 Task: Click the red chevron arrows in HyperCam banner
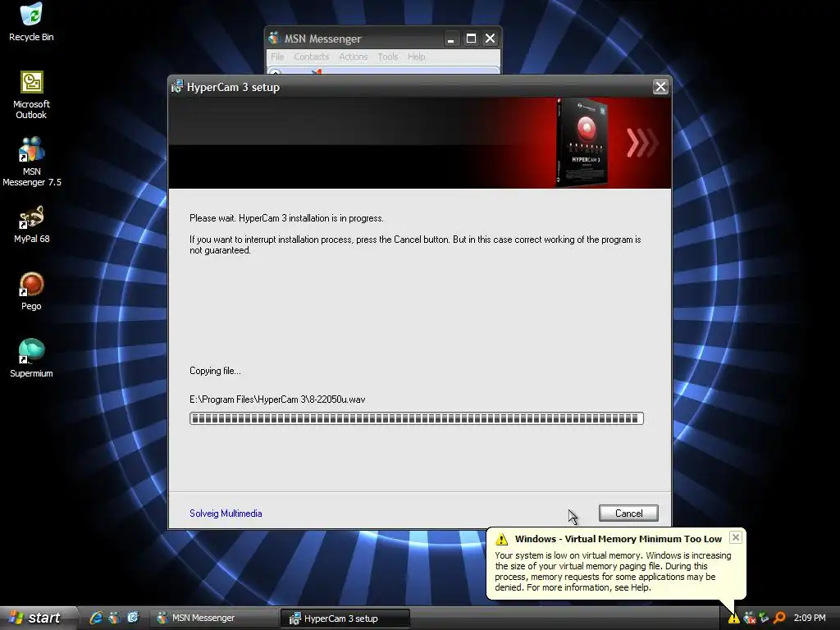(x=641, y=143)
